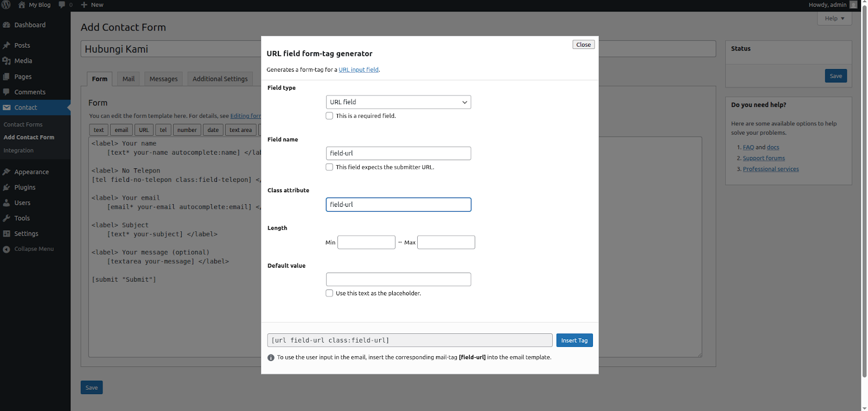Select the Tools wrench icon

[7, 218]
